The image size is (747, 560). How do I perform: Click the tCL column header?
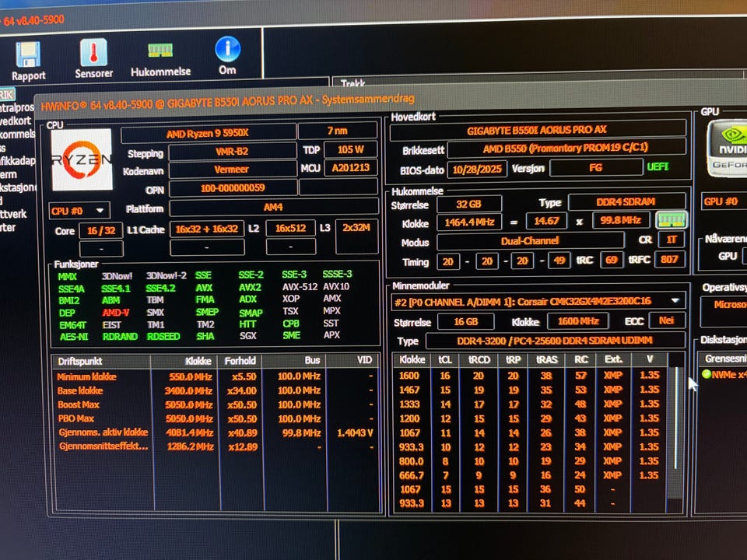(445, 359)
